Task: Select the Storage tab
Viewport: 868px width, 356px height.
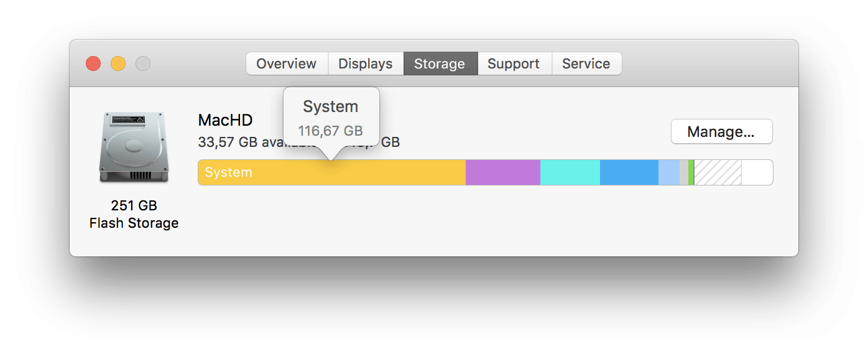Action: click(x=440, y=63)
